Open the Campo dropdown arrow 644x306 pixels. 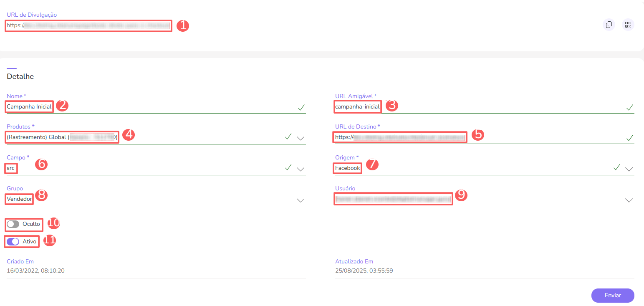(301, 169)
